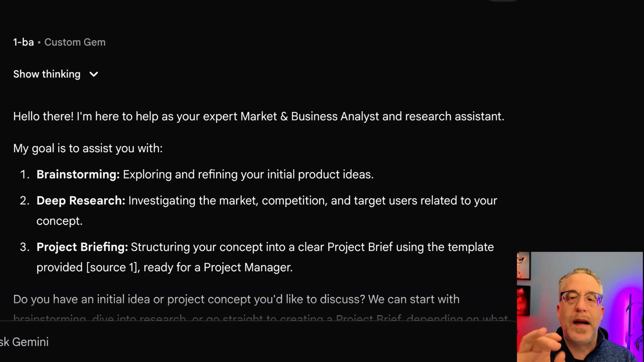Click the bold Deep Research heading
Viewport: 644px width, 362px height.
point(80,200)
